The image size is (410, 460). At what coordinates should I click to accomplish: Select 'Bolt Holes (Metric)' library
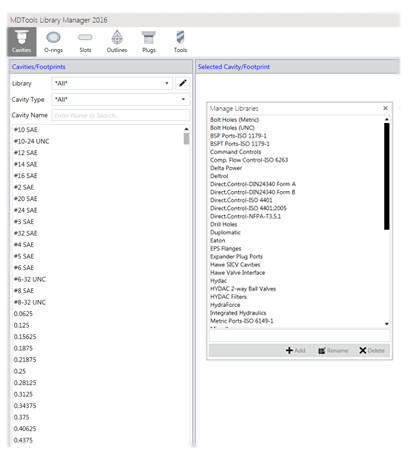click(234, 120)
